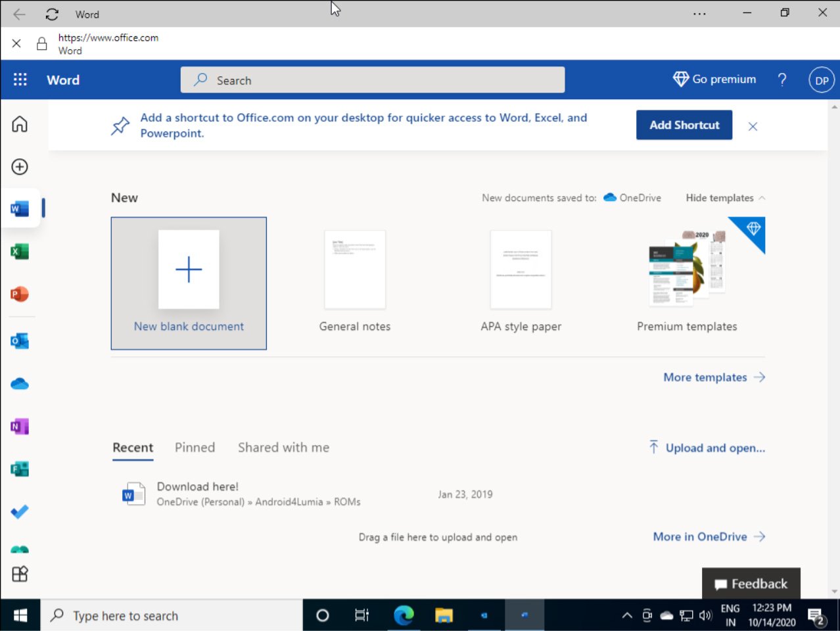Click the pin icon in shortcut banner
840x631 pixels.
point(120,126)
